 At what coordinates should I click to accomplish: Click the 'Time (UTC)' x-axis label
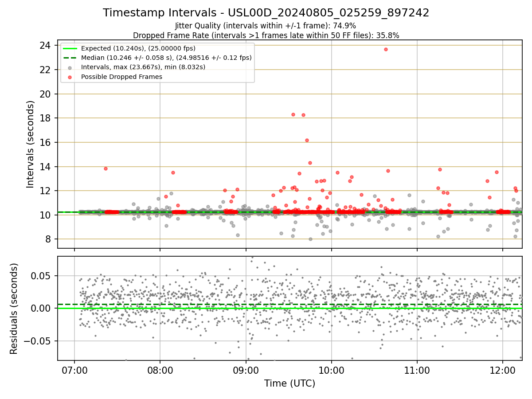pos(290,383)
